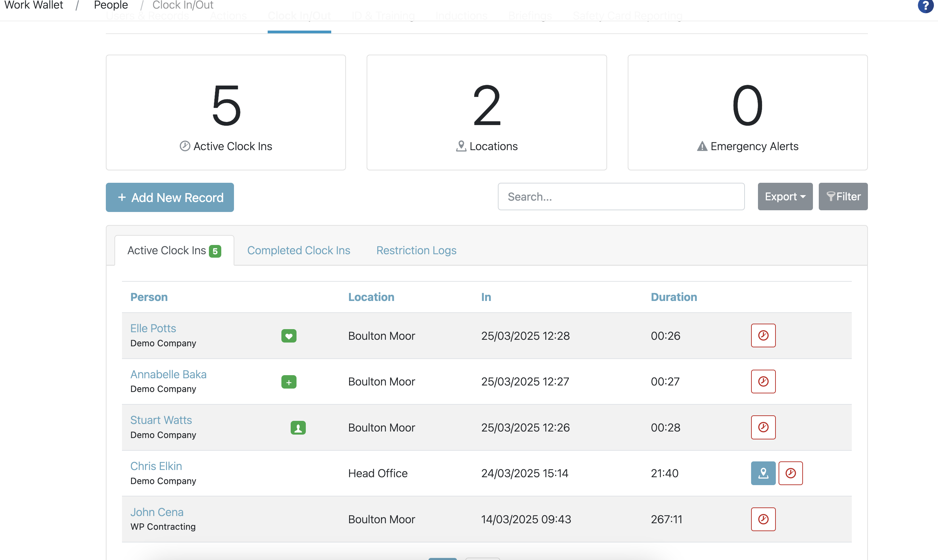Clock out Elle Potts using red clock icon
Viewport: 938px width, 560px height.
click(x=763, y=335)
